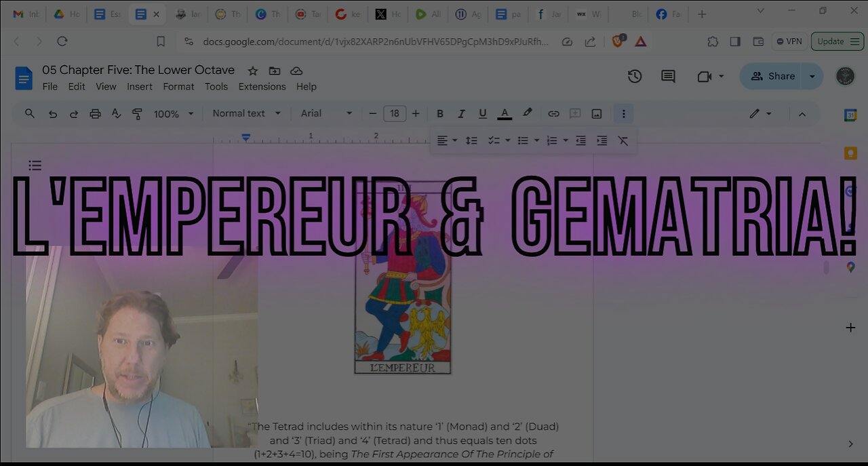Decrease the paragraph indent
868x466 pixels.
580,140
